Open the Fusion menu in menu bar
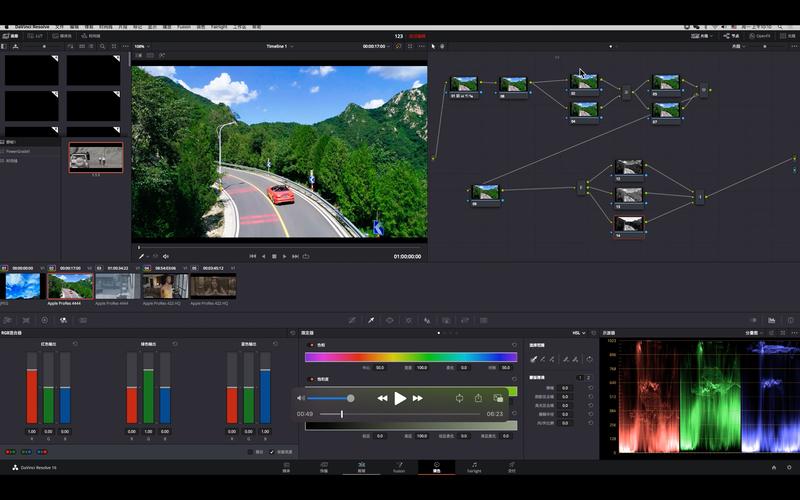Screen dimensions: 800x500 (184, 27)
